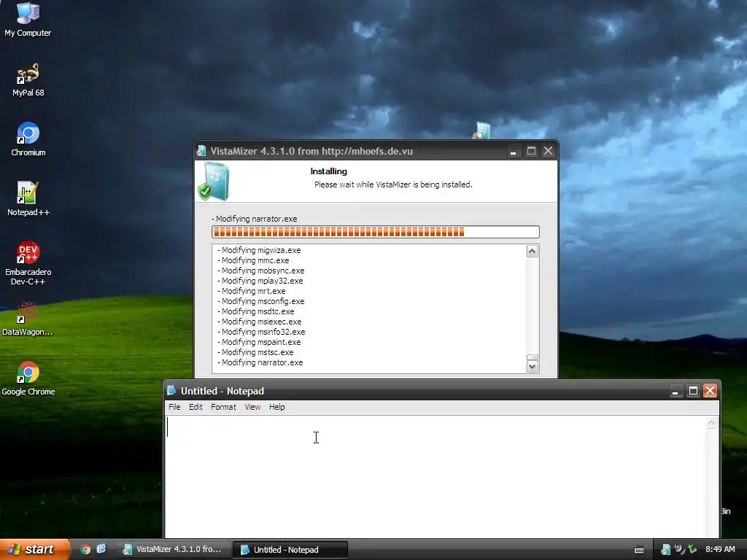Screen dimensions: 747x560
Task: Select the Notepad++ desktop icon
Action: coord(28,199)
